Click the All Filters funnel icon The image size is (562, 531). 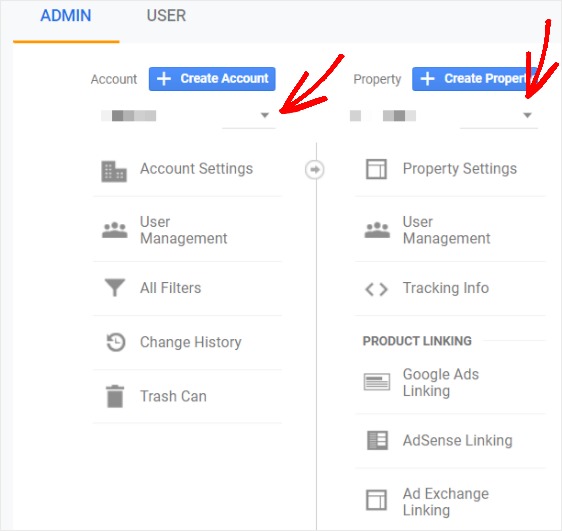point(115,288)
